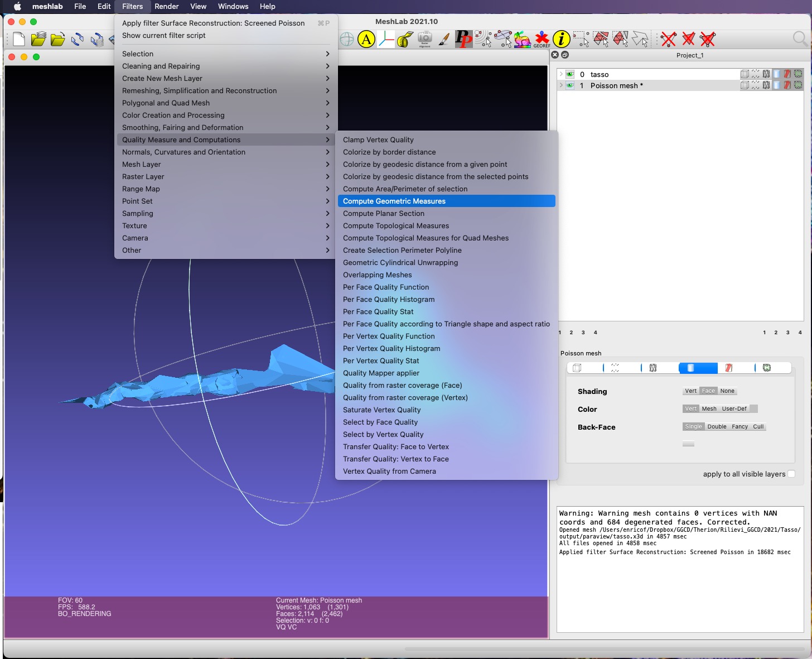Click wireframe icon in Poisson mesh row
Screen dimensions: 812x659
[766, 85]
